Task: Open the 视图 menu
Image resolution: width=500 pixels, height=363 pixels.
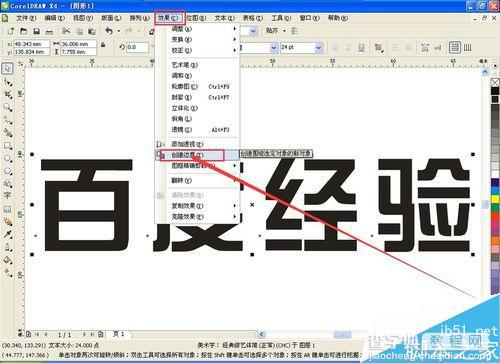Action: coord(83,18)
